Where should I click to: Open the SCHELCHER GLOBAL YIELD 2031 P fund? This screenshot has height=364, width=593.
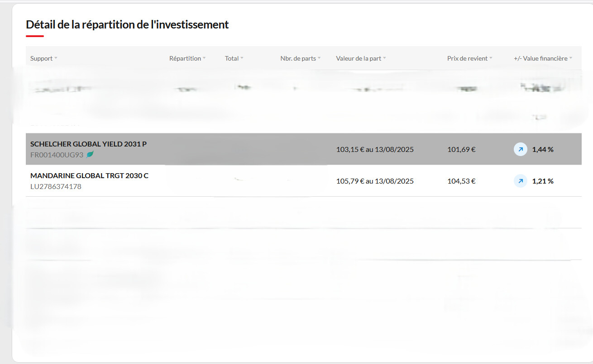88,144
